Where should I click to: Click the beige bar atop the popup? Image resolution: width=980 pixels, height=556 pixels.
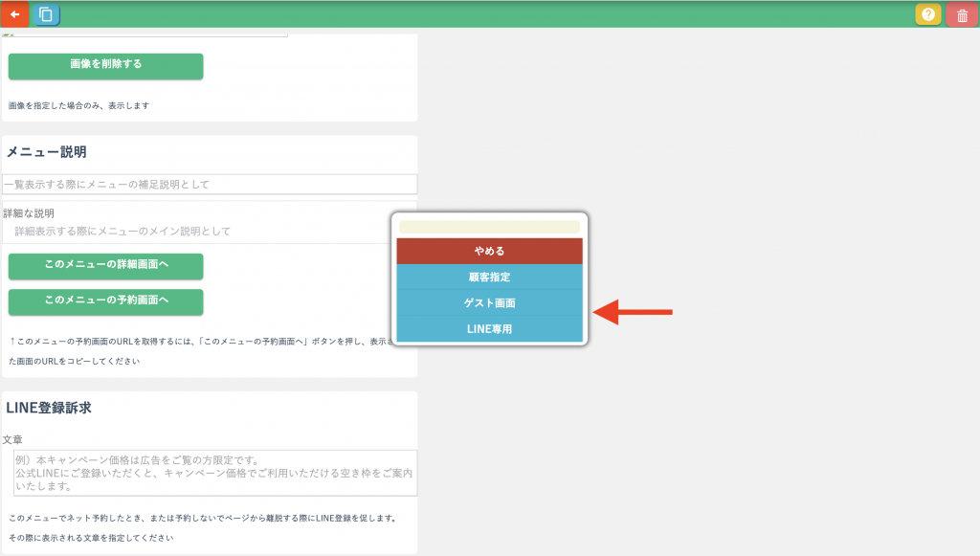[489, 227]
